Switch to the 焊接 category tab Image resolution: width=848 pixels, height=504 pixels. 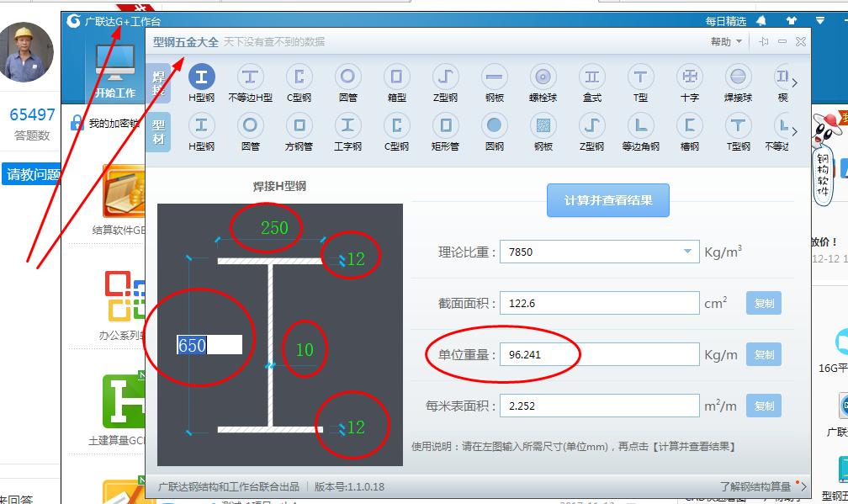tap(158, 82)
